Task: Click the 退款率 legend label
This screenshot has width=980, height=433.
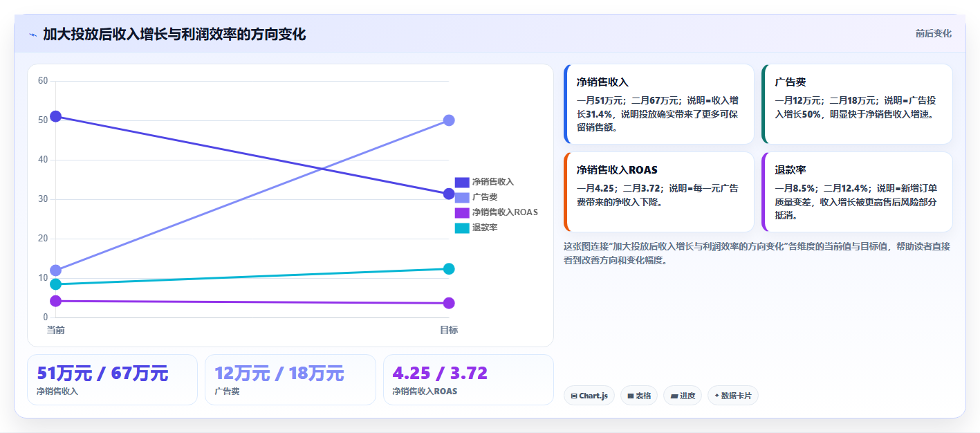Action: [485, 228]
